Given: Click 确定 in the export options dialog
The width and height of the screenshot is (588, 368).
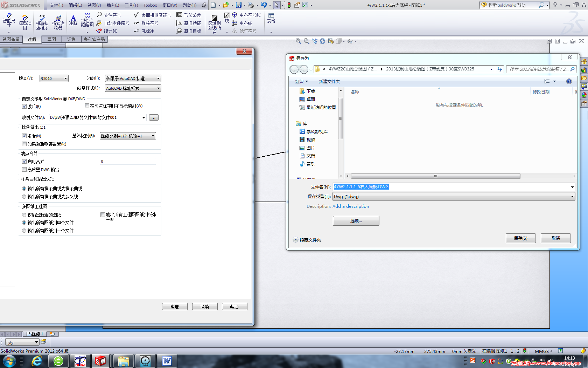Looking at the screenshot, I should pyautogui.click(x=175, y=307).
